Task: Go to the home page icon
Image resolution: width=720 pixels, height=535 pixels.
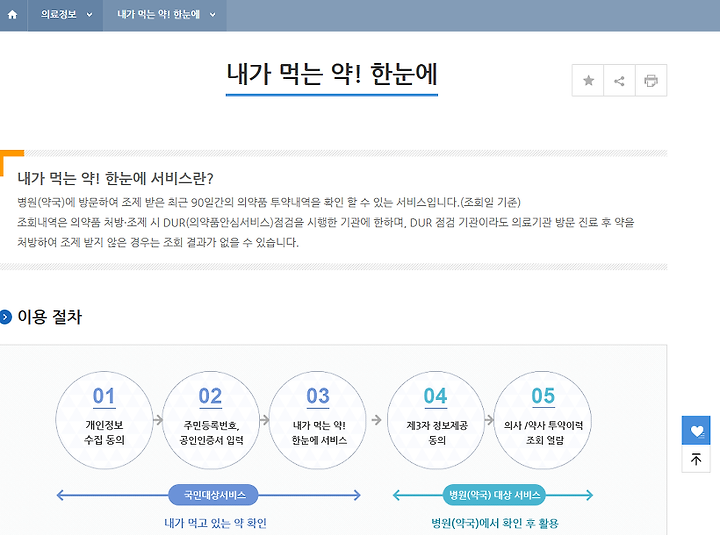Action: (x=13, y=15)
